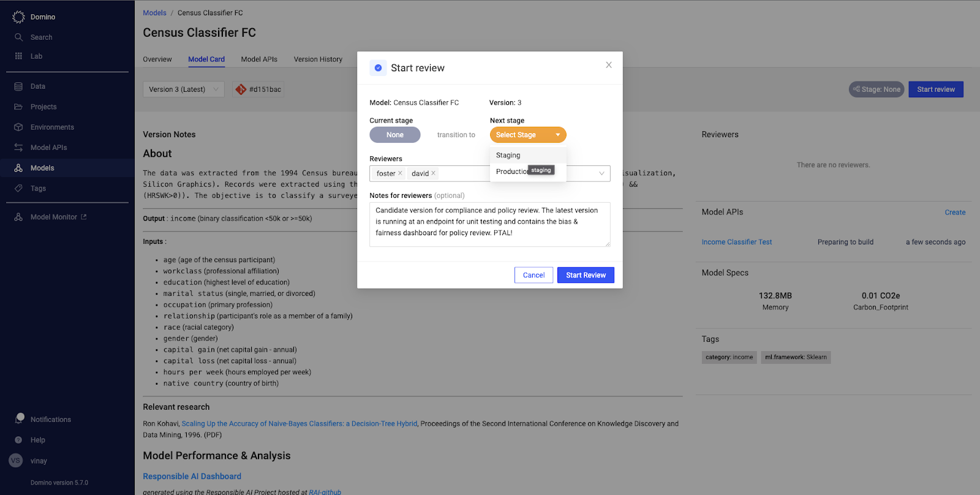Click the VS user avatar
The width and height of the screenshot is (980, 495).
pyautogui.click(x=16, y=461)
